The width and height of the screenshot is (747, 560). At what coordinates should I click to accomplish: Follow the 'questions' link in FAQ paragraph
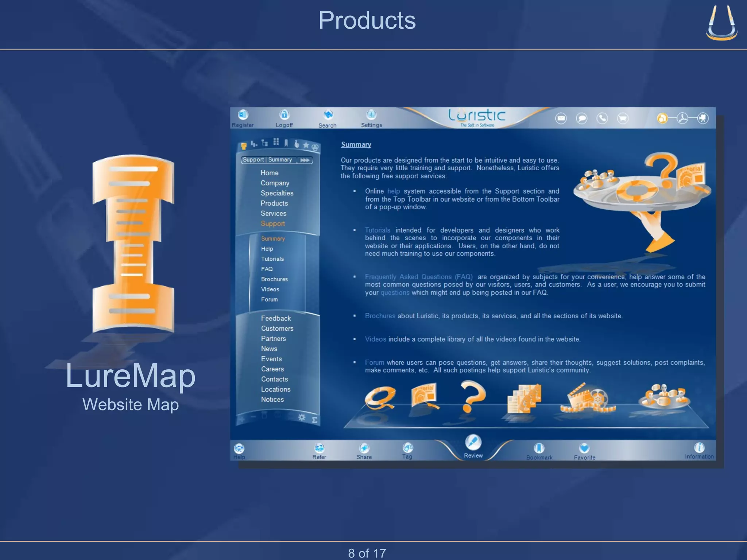[x=395, y=293]
